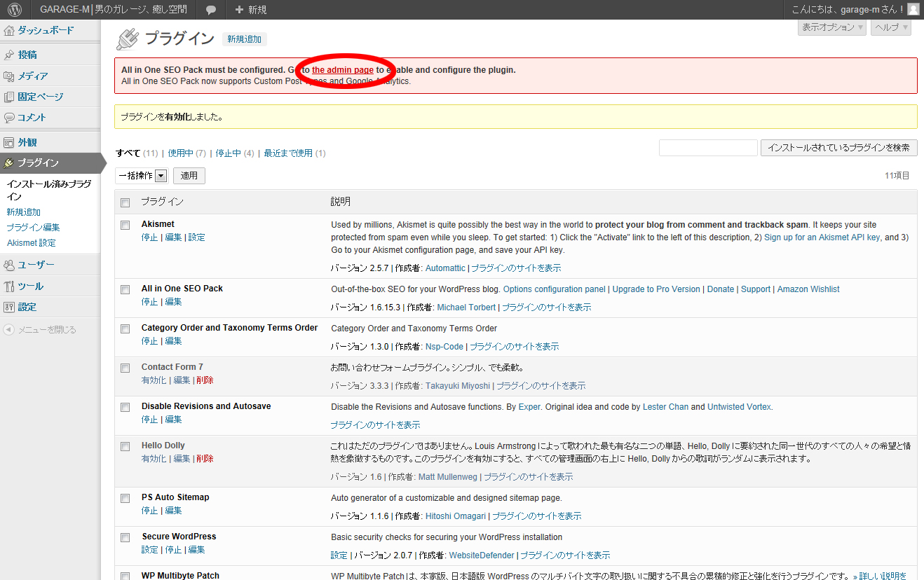Image resolution: width=924 pixels, height=580 pixels.
Task: Click the plus icon beside 新規
Action: pos(239,10)
